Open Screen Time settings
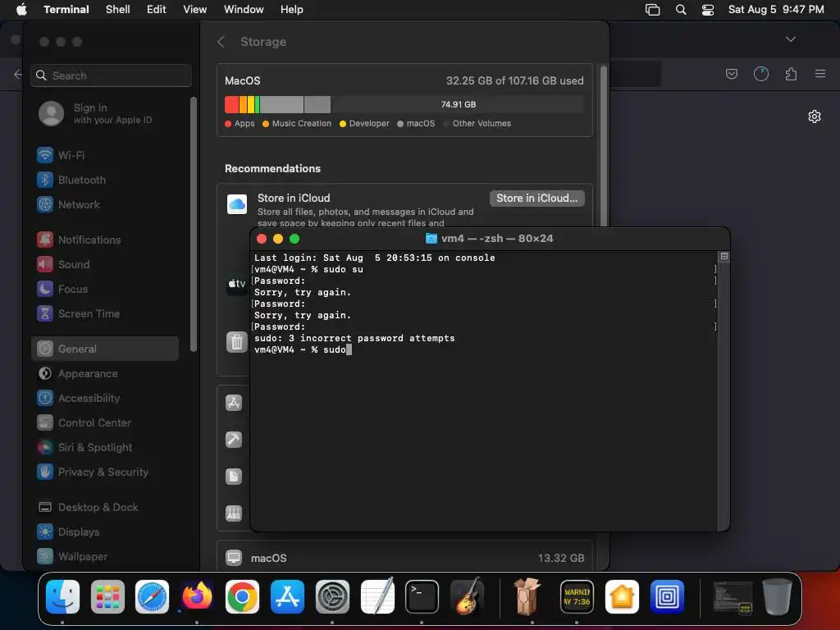The width and height of the screenshot is (840, 630). [78, 314]
